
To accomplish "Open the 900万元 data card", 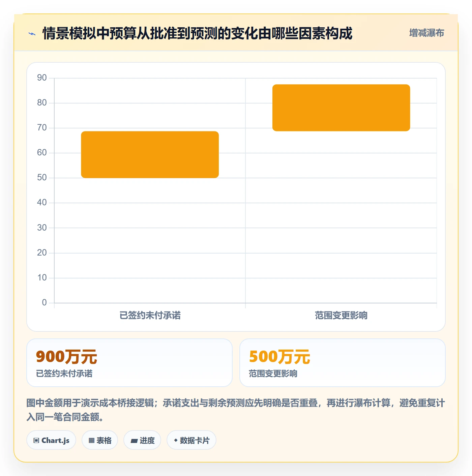I will 129,363.
